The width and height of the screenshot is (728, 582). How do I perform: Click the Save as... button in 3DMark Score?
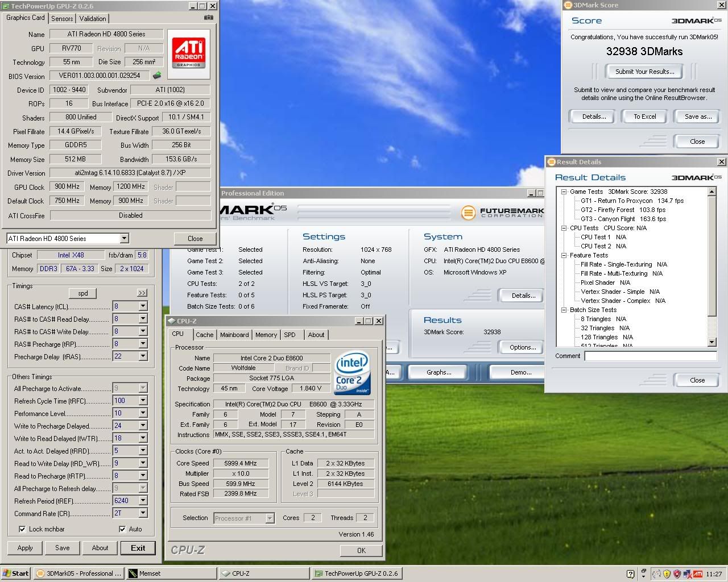tap(698, 117)
